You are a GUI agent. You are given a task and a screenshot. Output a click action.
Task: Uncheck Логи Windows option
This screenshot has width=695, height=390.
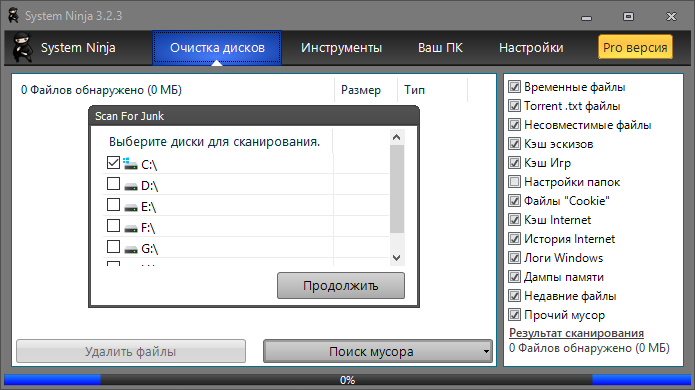click(x=514, y=258)
